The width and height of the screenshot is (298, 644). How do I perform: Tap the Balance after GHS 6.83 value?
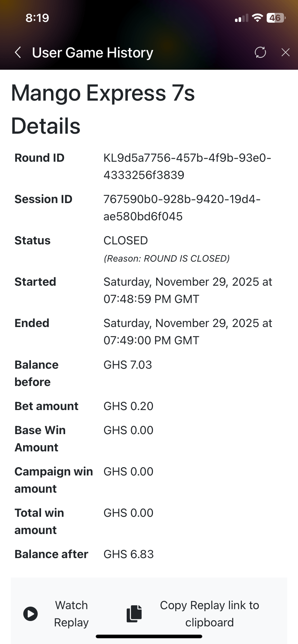tap(128, 554)
